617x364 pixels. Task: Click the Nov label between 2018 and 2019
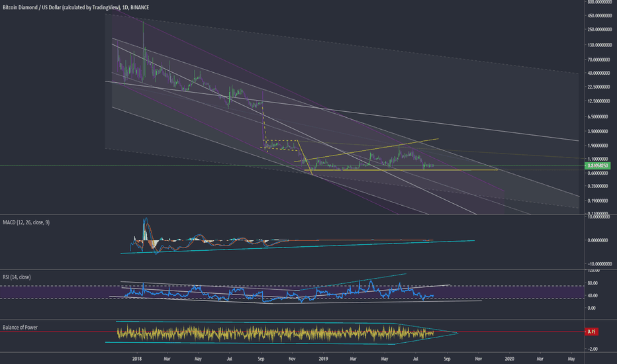[292, 359]
